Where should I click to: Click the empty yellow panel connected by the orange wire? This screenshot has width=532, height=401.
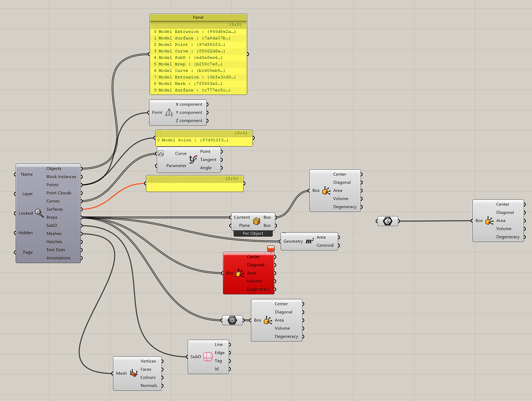(x=195, y=184)
